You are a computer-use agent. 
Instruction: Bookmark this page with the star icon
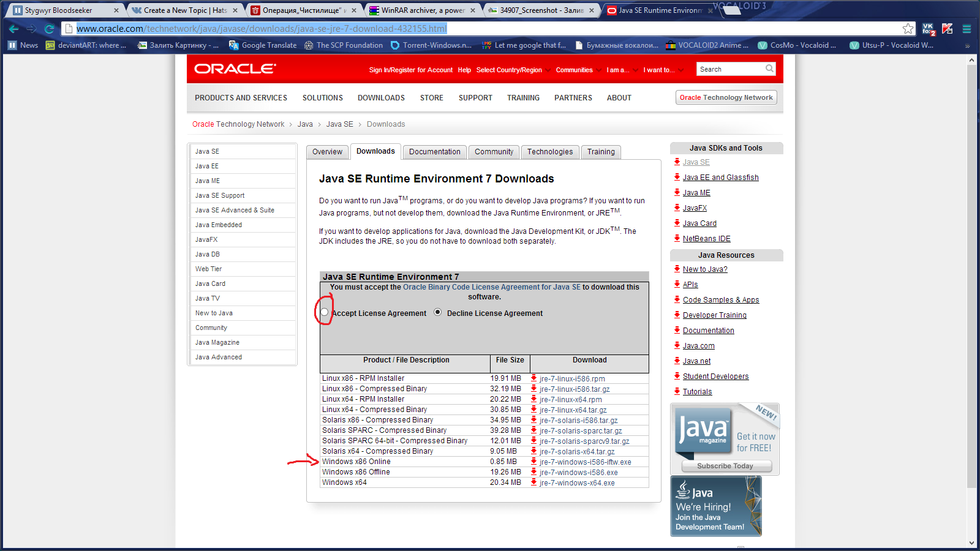[x=908, y=29]
